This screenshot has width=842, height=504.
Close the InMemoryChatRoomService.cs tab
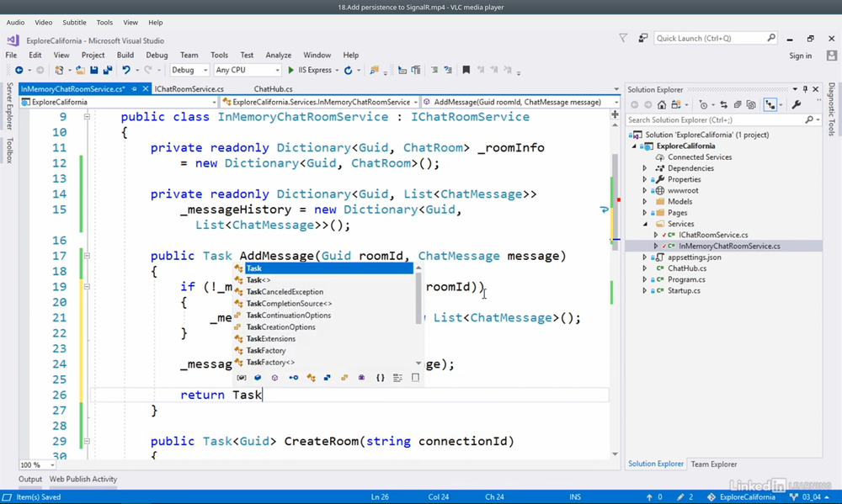(x=145, y=89)
